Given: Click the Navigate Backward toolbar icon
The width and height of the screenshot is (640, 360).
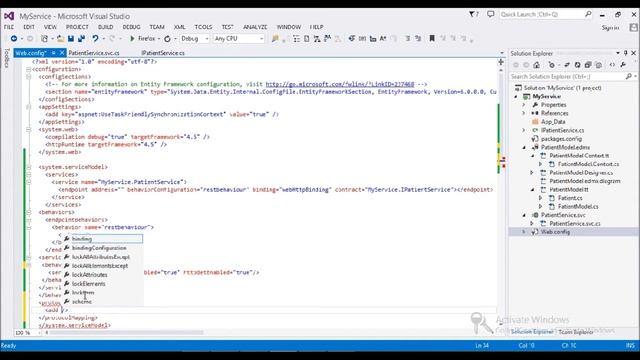Looking at the screenshot, I should 14,38.
